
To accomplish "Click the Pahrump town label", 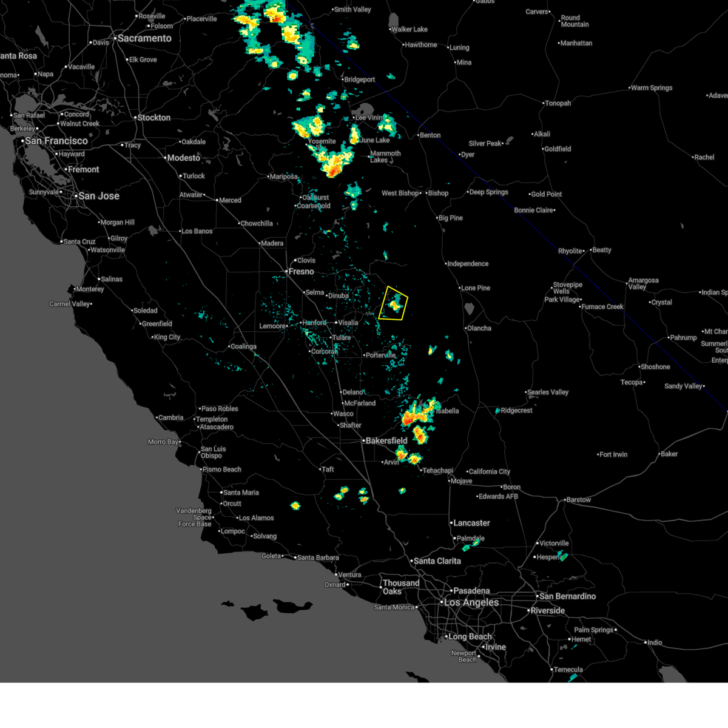I will pyautogui.click(x=684, y=338).
